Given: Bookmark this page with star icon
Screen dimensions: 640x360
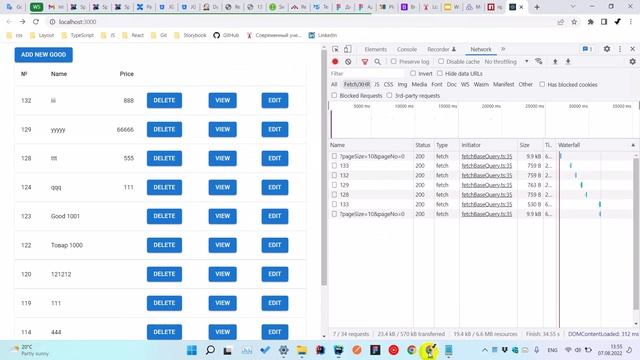Looking at the screenshot, I should (574, 22).
